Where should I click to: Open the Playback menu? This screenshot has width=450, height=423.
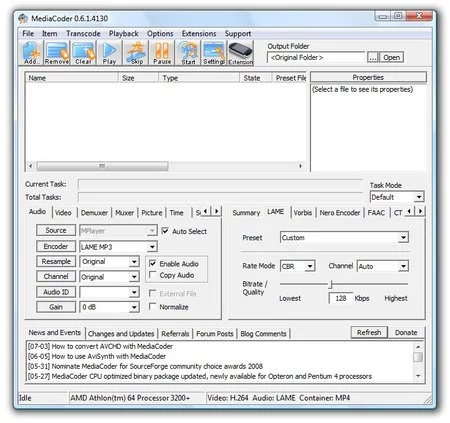(123, 34)
